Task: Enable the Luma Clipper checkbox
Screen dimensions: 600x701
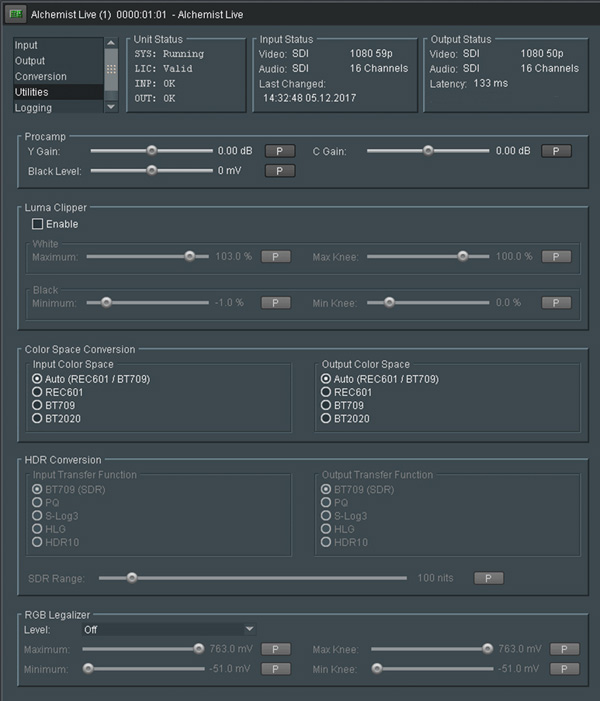Action: tap(38, 224)
